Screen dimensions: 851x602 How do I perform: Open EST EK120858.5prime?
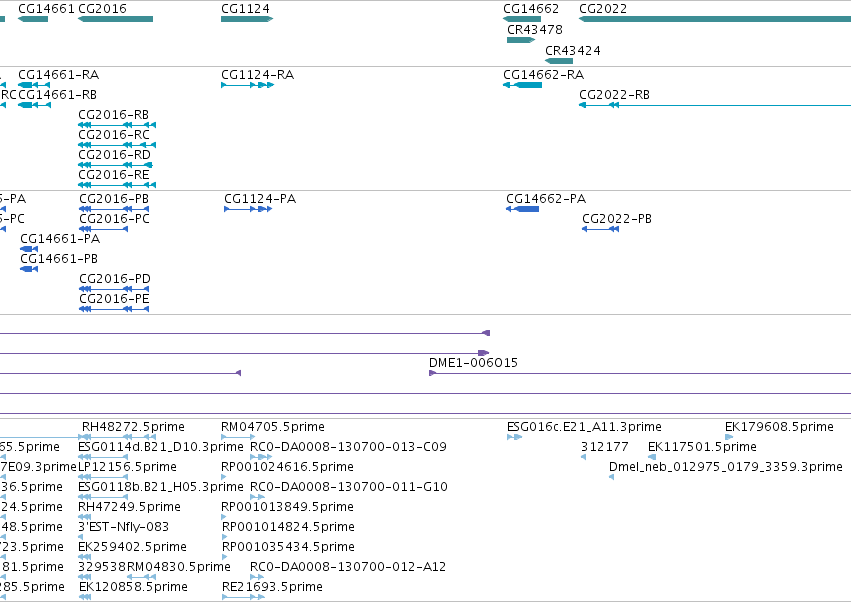(x=134, y=587)
